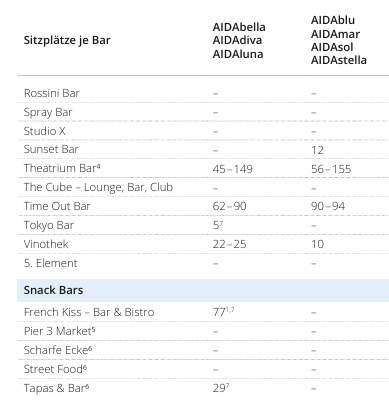Select the 5. Element row label

click(50, 263)
